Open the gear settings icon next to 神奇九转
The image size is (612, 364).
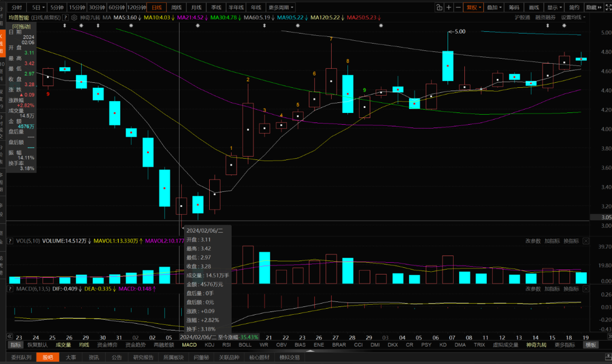tap(75, 17)
